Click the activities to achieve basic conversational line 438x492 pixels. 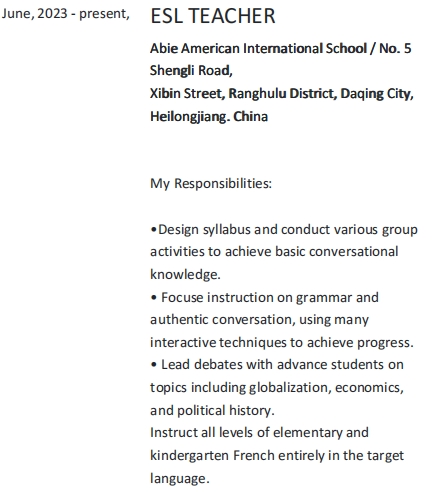click(274, 252)
